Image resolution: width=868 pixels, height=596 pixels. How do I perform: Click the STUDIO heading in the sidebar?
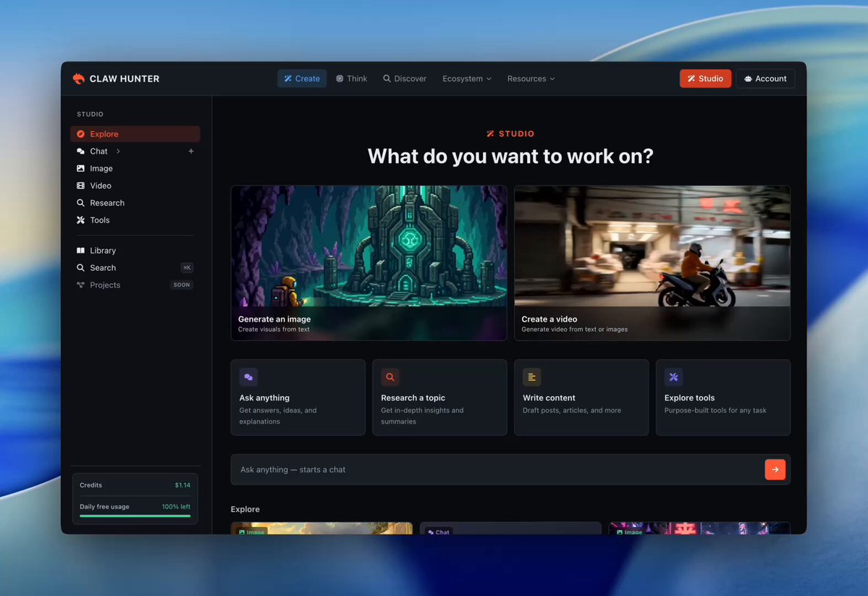pos(90,114)
